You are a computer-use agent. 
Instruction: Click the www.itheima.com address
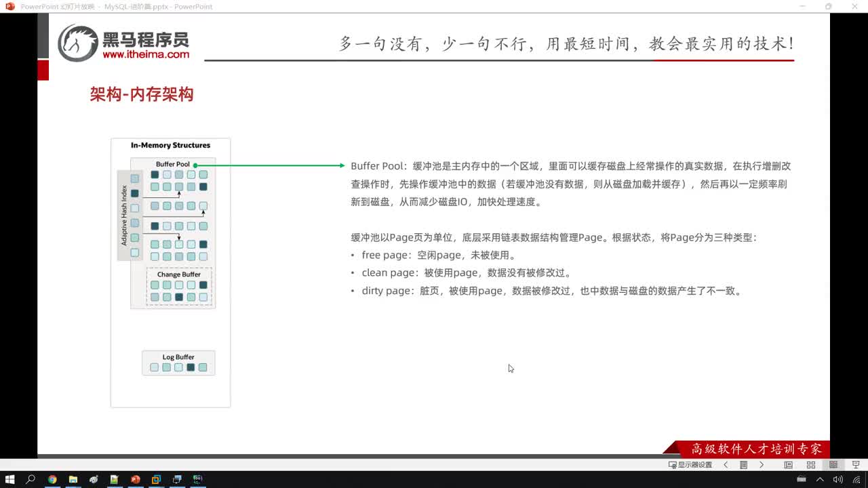click(146, 54)
